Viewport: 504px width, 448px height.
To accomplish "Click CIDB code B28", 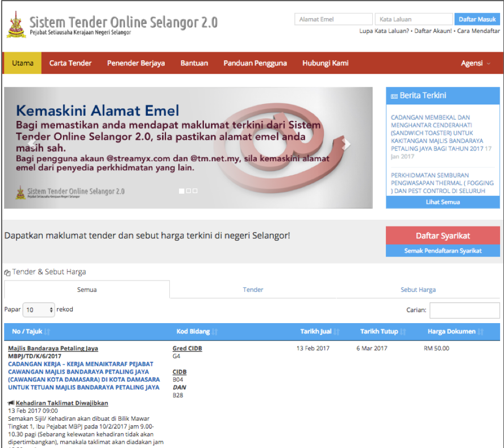I will click(178, 395).
